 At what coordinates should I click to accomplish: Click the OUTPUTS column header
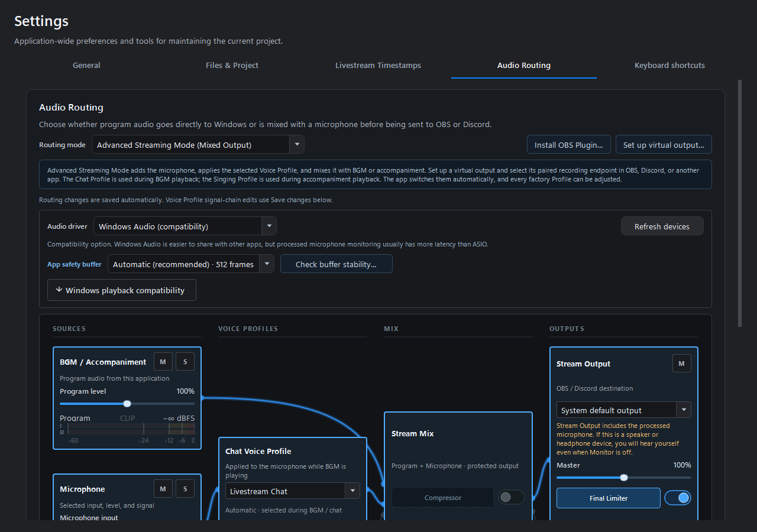[x=567, y=329]
